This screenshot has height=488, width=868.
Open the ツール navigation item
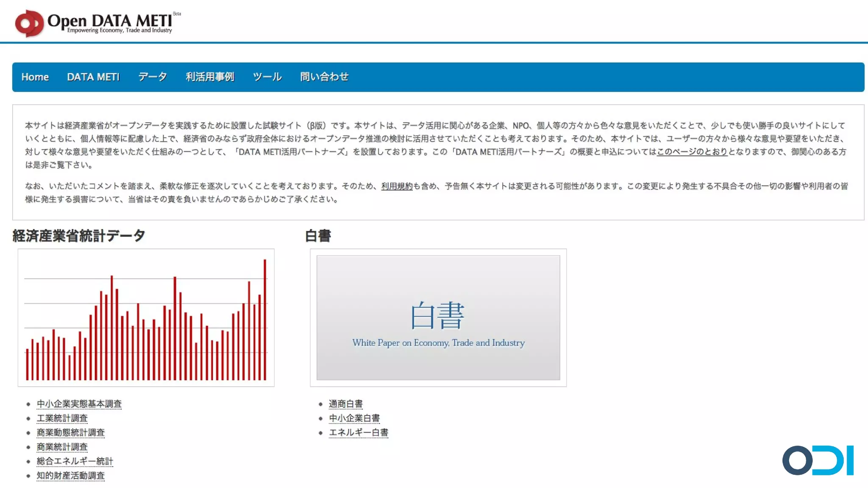coord(267,77)
